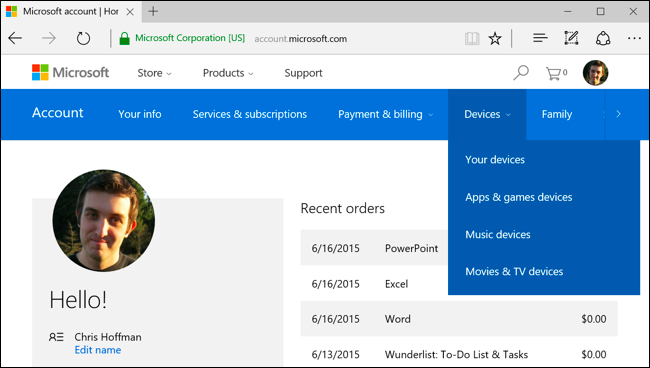Image resolution: width=650 pixels, height=368 pixels.
Task: Go back with the browser back arrow
Action: tap(15, 39)
